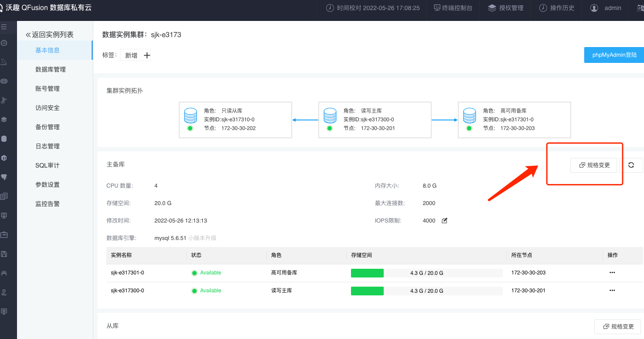The height and width of the screenshot is (339, 644).
Task: Open the users group icon in sidebar
Action: point(4,273)
